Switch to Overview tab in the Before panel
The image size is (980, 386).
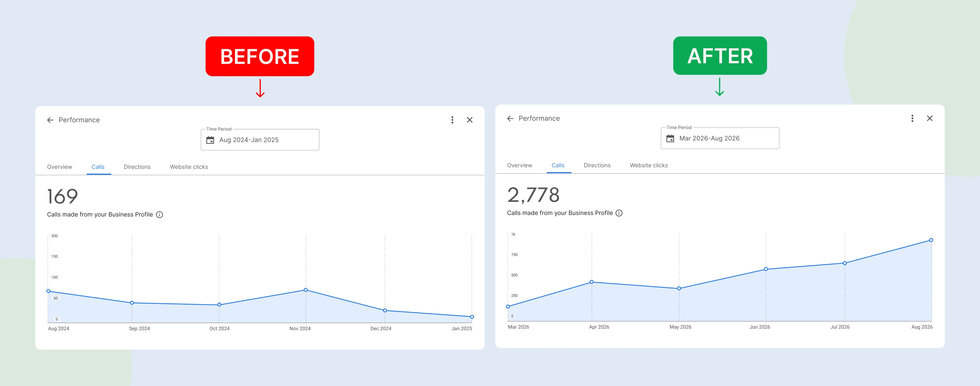pos(59,167)
